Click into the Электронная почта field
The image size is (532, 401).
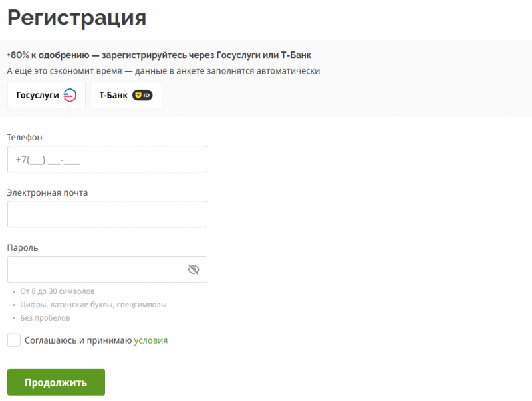(107, 214)
